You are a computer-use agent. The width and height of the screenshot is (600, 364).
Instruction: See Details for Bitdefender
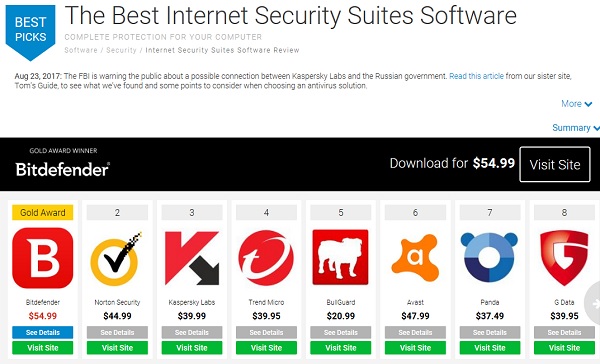click(42, 332)
